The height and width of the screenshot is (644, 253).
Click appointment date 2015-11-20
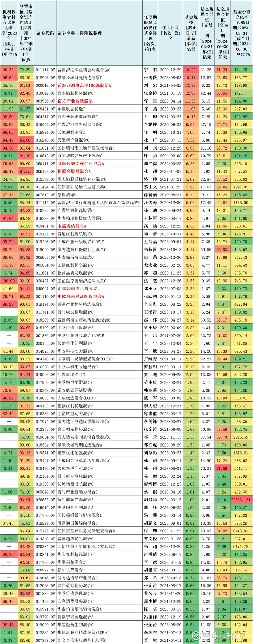171,593
